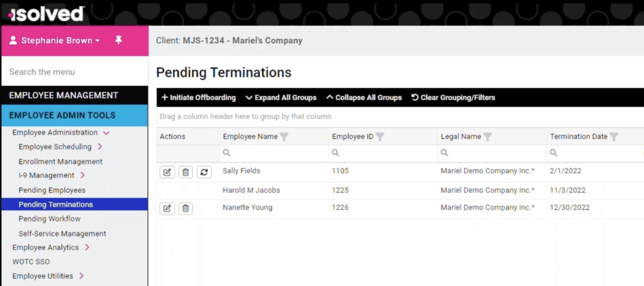644x286 pixels.
Task: Click the search magnifier under Termination Date
Action: (553, 153)
